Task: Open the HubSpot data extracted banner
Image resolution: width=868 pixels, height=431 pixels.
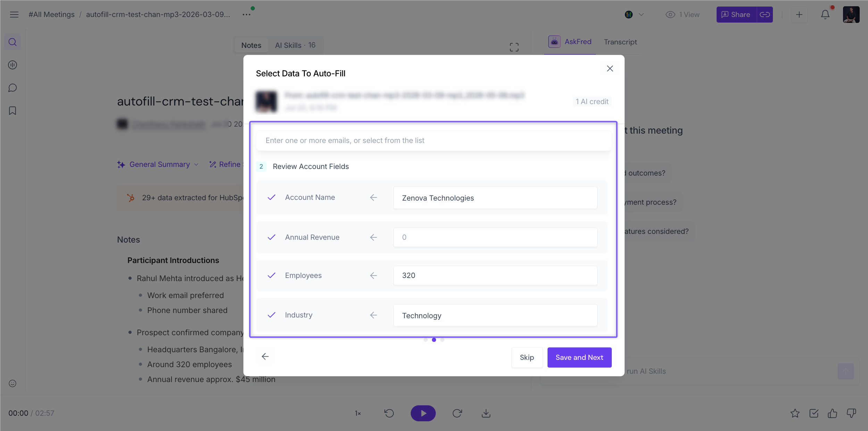Action: (x=181, y=198)
